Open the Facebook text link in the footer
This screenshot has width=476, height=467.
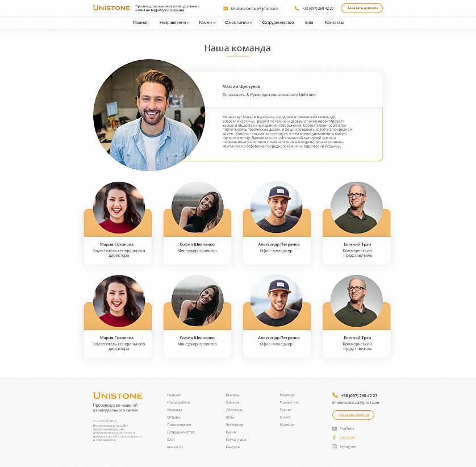pyautogui.click(x=348, y=437)
